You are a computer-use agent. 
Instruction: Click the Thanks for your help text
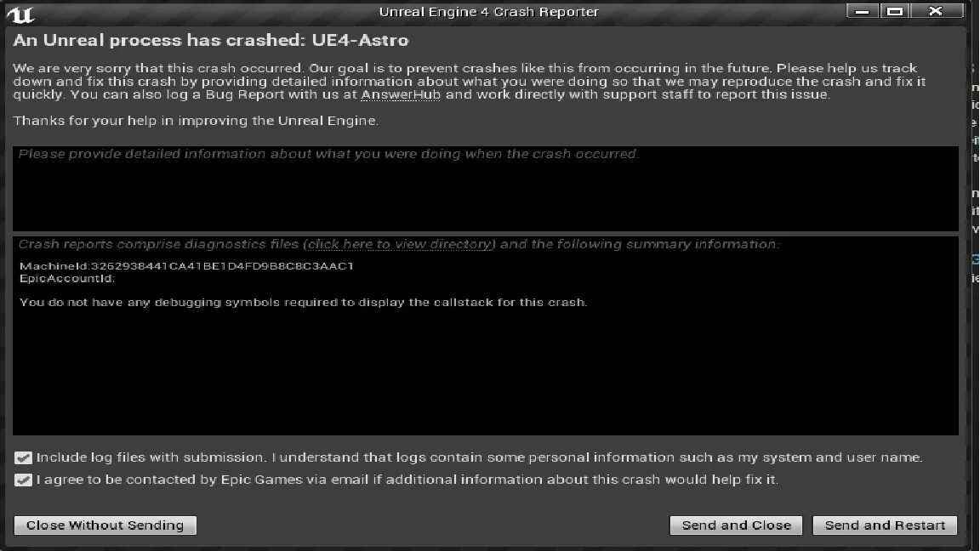196,121
